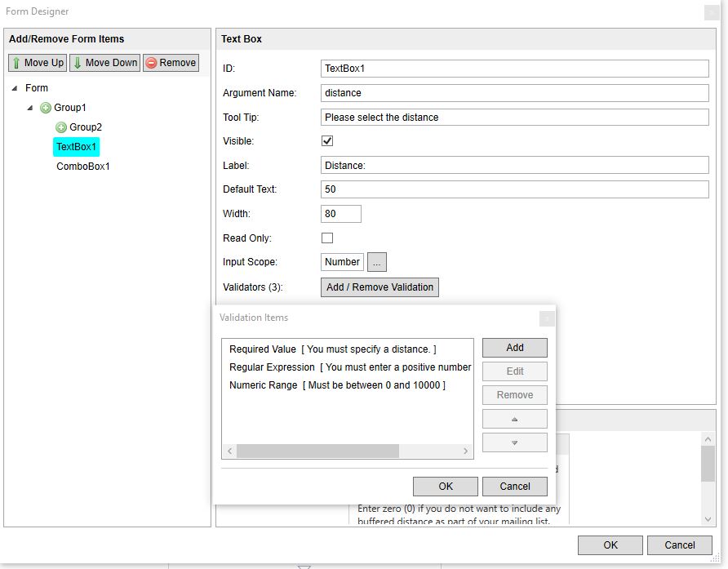
Task: Open the Input Scope ellipsis picker
Action: pyautogui.click(x=376, y=262)
